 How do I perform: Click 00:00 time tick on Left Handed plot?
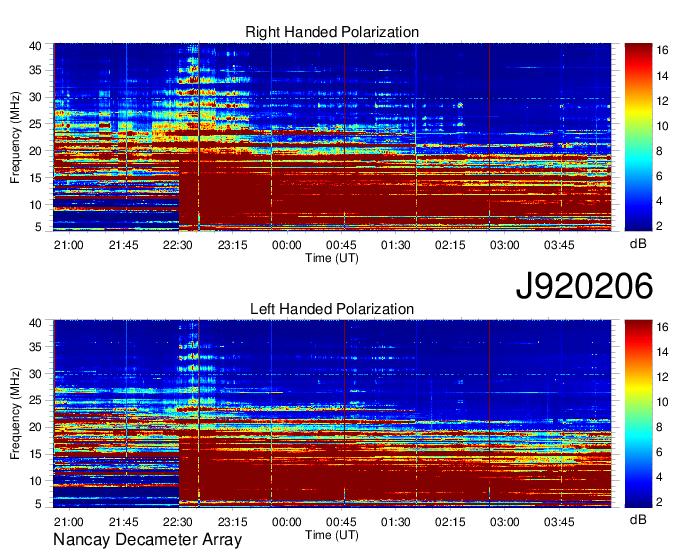287,522
